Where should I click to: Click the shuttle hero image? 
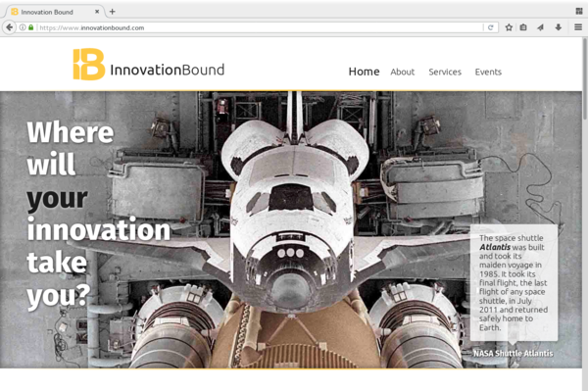coord(291,229)
